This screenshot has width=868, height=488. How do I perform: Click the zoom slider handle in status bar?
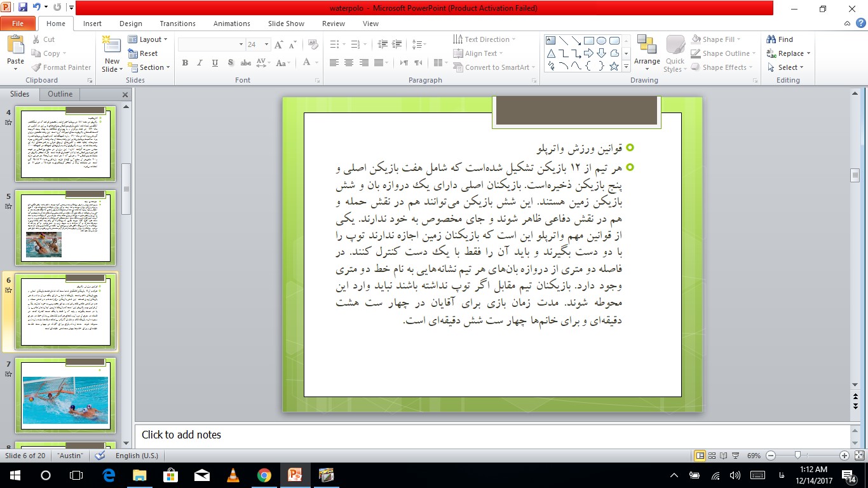pyautogui.click(x=797, y=456)
